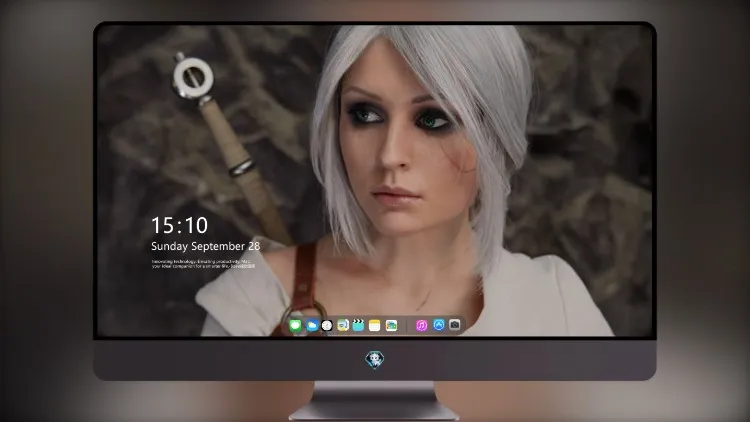Launch the Weather app from dock
This screenshot has width=750, height=422.
tap(312, 326)
